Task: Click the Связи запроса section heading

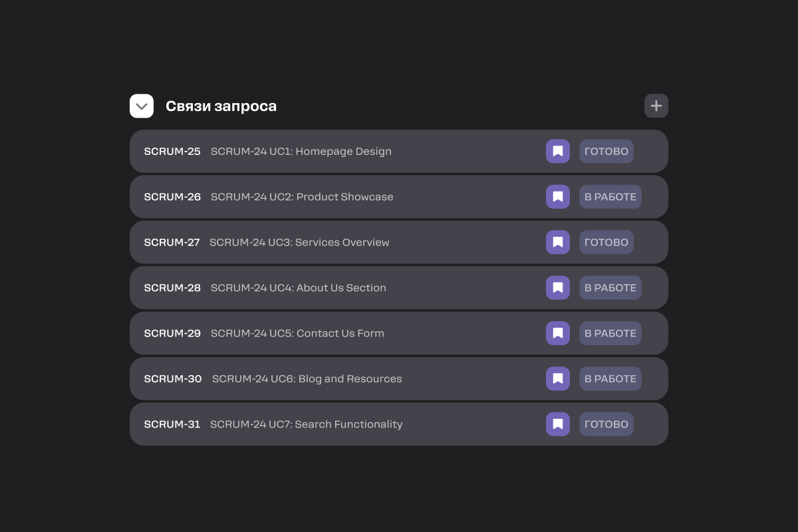Action: point(221,106)
